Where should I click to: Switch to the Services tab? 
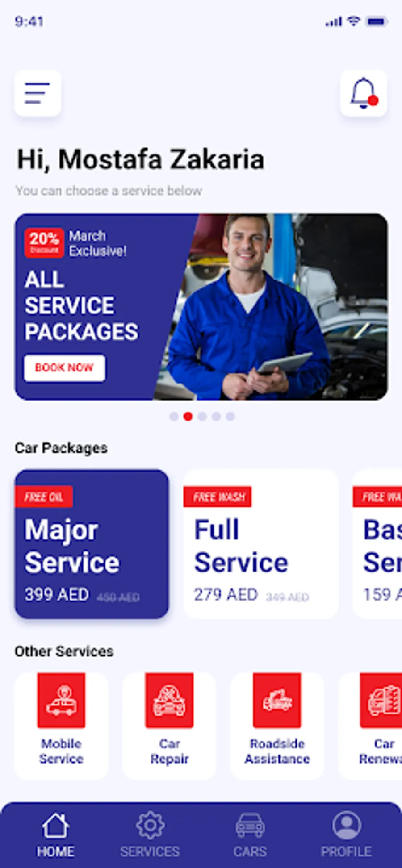150,835
